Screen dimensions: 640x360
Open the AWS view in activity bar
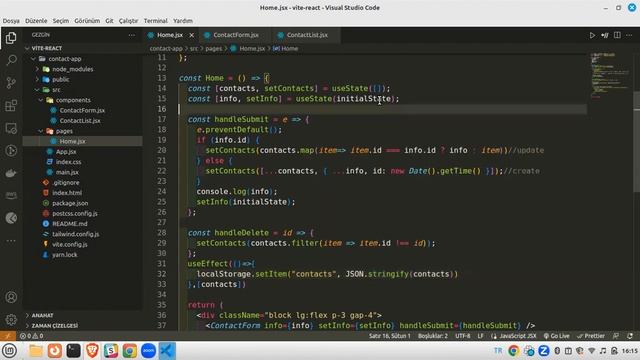click(11, 196)
